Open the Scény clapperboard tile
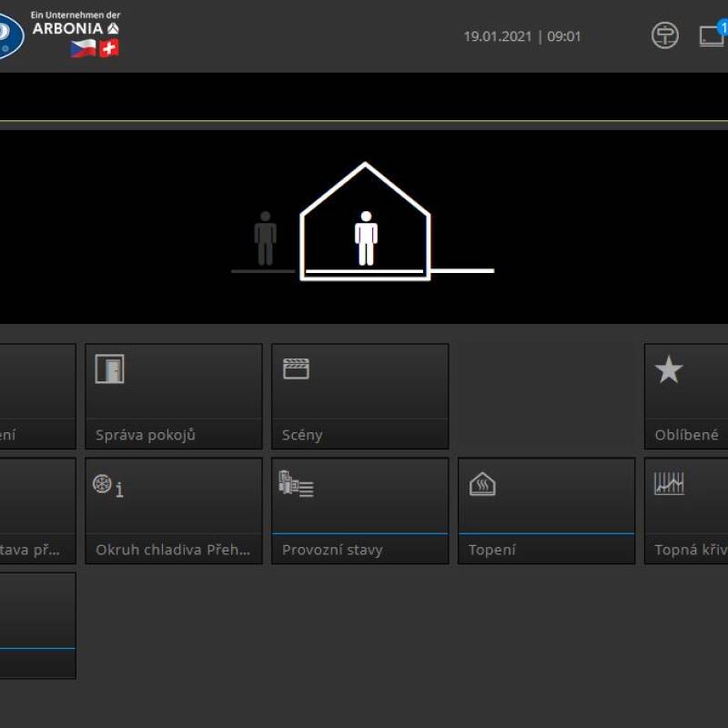The width and height of the screenshot is (728, 728). [x=359, y=397]
